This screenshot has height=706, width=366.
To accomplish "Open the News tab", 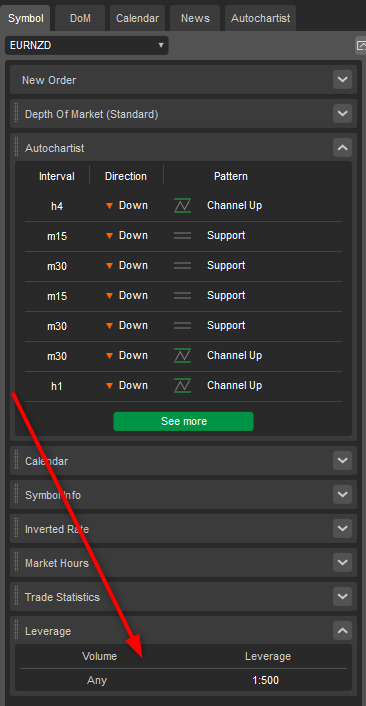I will click(x=195, y=18).
